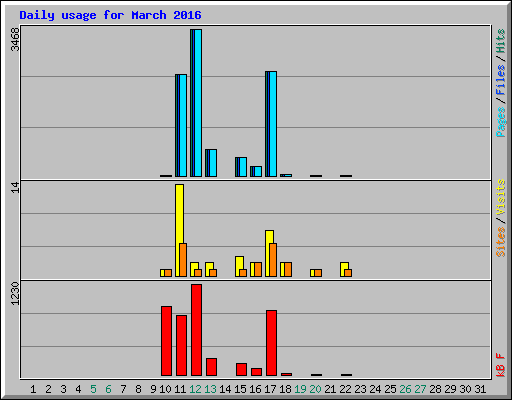Click the "Daily usage for March 2016" title
Viewport: 512px width, 400px height.
click(110, 15)
